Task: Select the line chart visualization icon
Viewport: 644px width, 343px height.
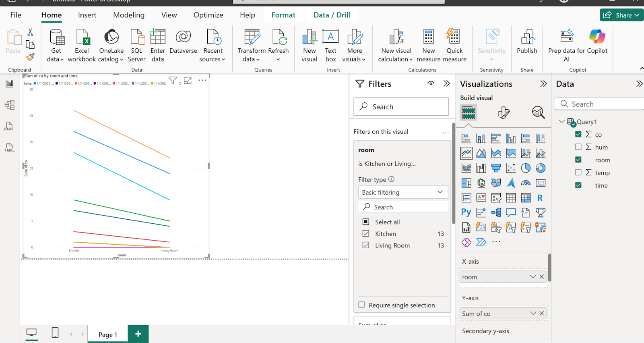Action: (x=466, y=153)
